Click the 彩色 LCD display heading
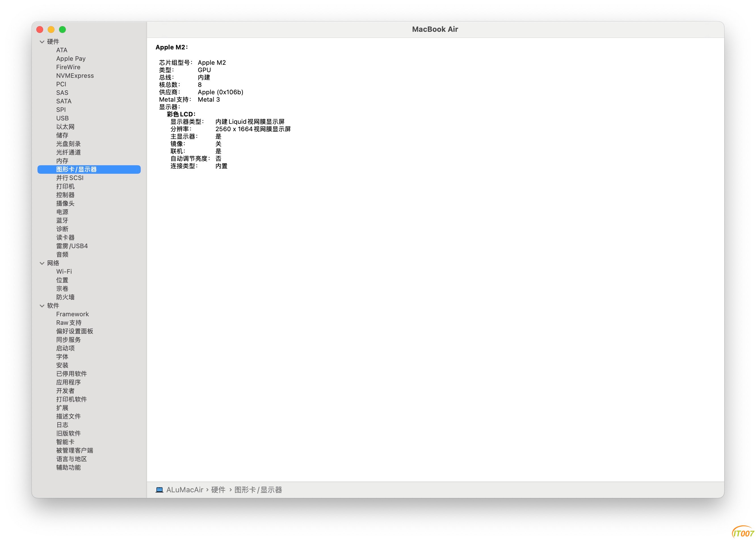This screenshot has height=540, width=756. 181,114
